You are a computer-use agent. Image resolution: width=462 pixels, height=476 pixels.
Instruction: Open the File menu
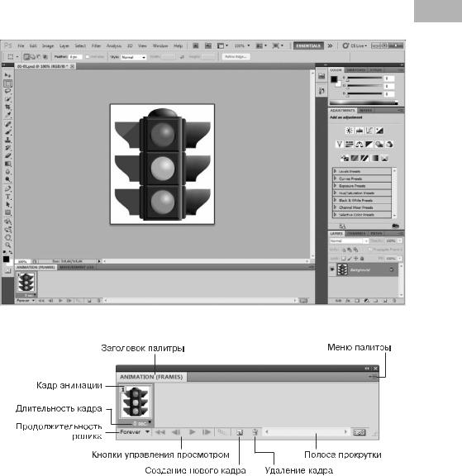(x=21, y=45)
